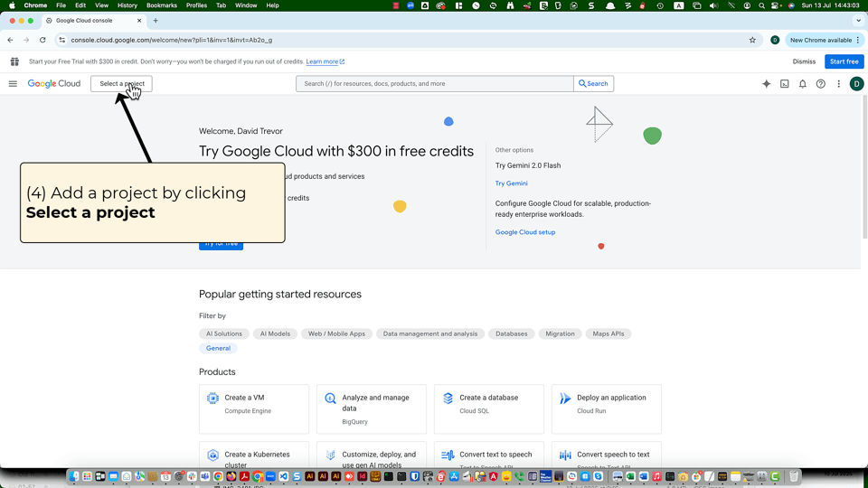The image size is (868, 488).
Task: Open the History menu
Action: click(x=127, y=5)
